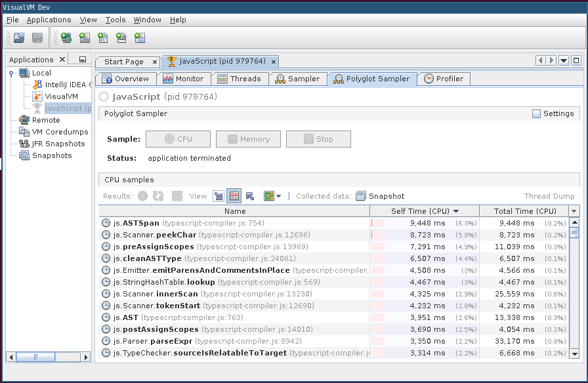Open the results filter options dropdown
Image resolution: width=588 pixels, height=383 pixels.
[272, 196]
